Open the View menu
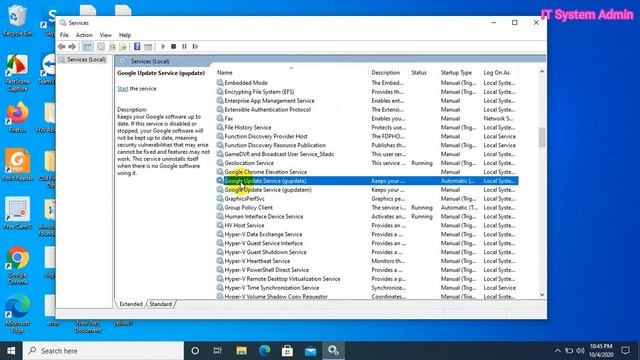The width and height of the screenshot is (640, 360). 105,35
